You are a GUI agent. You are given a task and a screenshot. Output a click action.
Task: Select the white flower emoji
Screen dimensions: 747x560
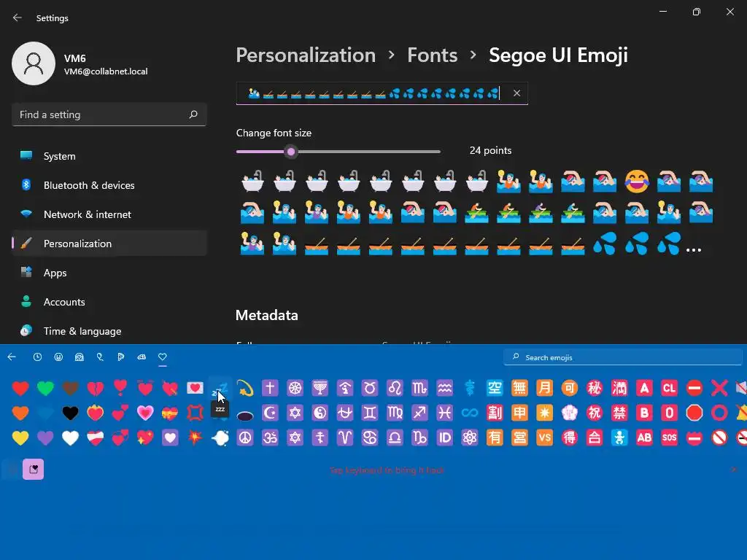tap(569, 413)
